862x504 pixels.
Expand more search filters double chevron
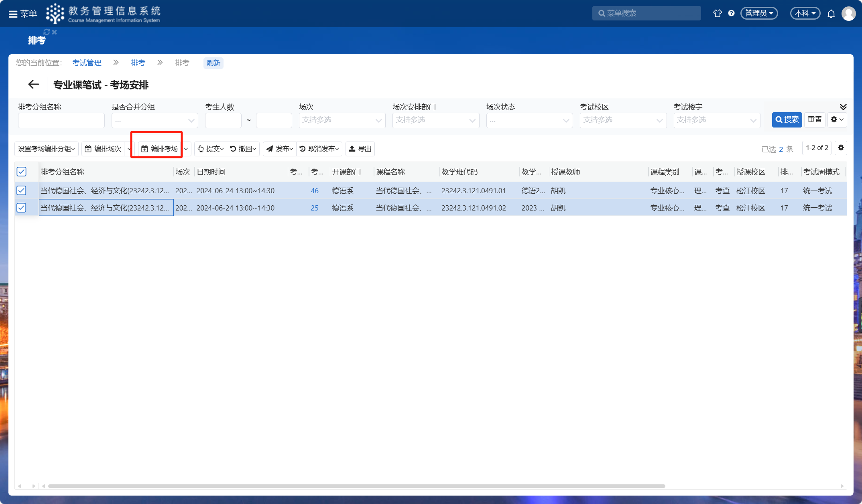(843, 107)
